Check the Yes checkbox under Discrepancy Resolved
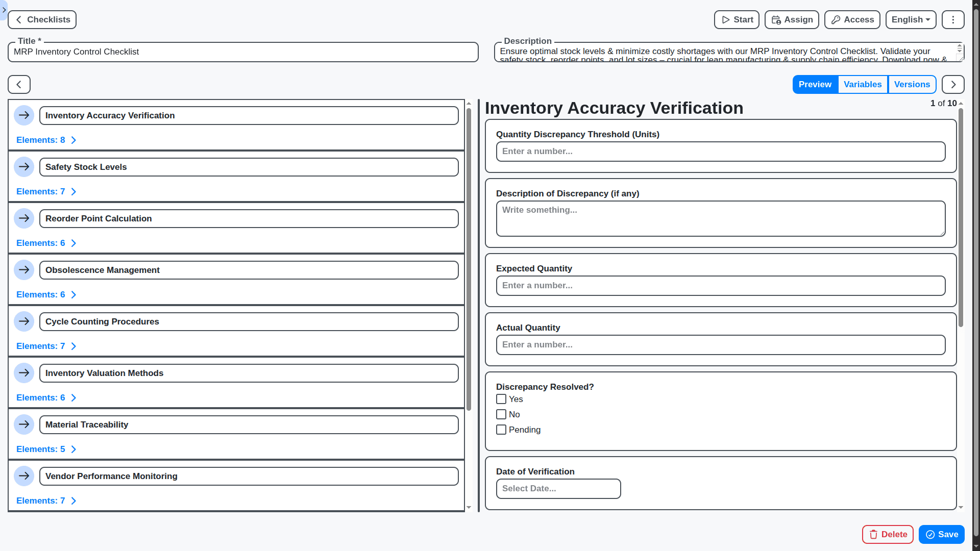This screenshot has height=551, width=980. tap(501, 399)
